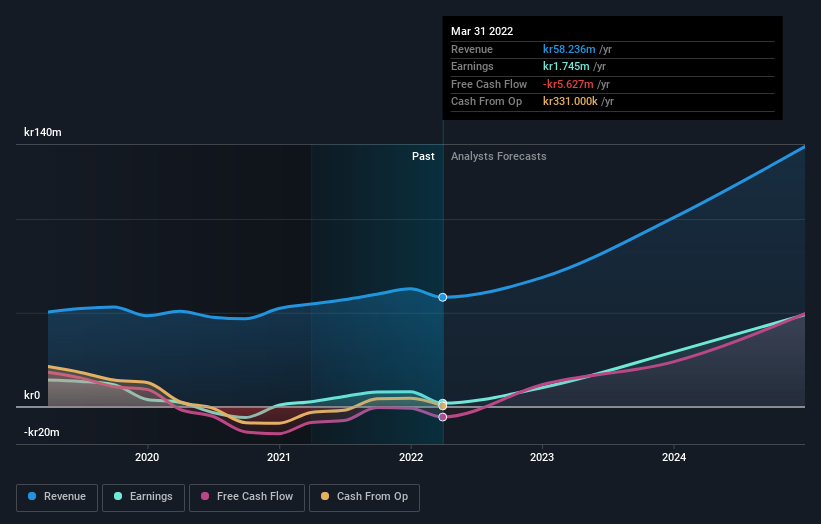821x524 pixels.
Task: Click the kr140m y-axis label
Action: pos(42,132)
